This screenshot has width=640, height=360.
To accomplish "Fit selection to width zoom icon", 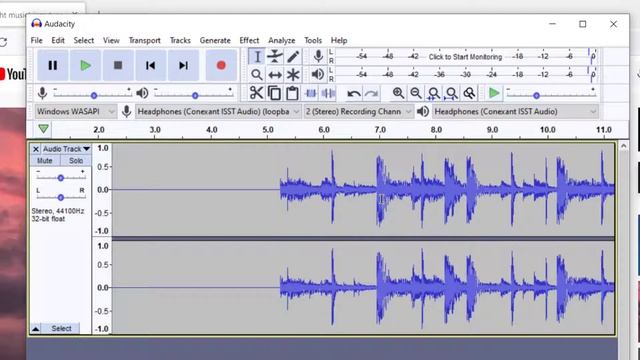I will click(x=433, y=93).
